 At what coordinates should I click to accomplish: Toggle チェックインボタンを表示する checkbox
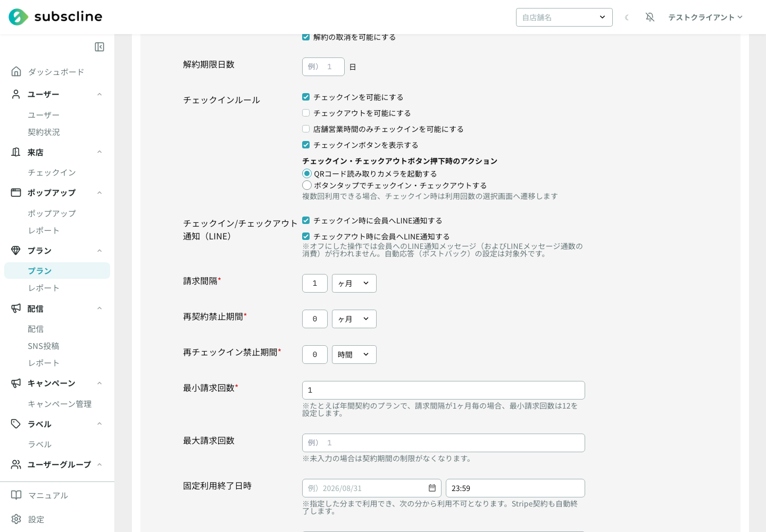coord(306,145)
